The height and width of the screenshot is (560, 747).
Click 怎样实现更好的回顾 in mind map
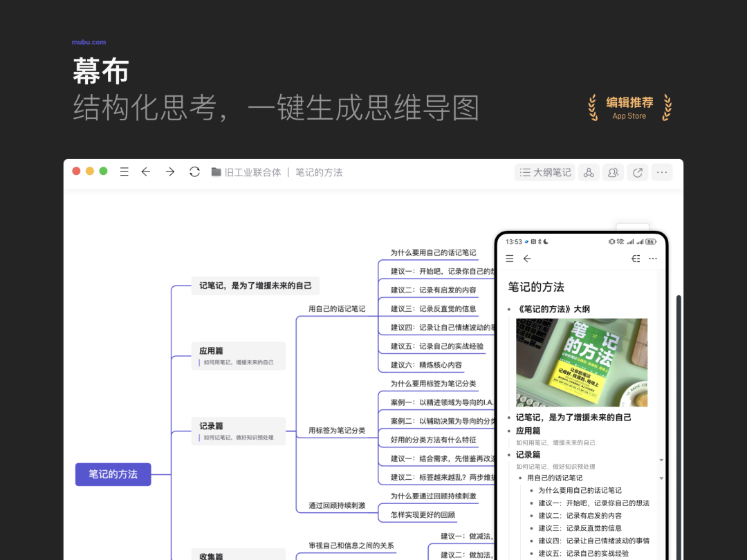coord(423,515)
